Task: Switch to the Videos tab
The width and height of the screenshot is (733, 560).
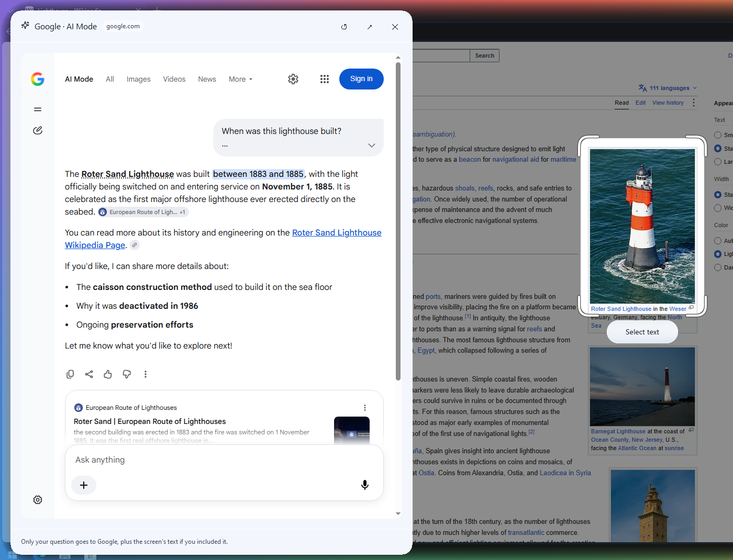Action: [174, 79]
